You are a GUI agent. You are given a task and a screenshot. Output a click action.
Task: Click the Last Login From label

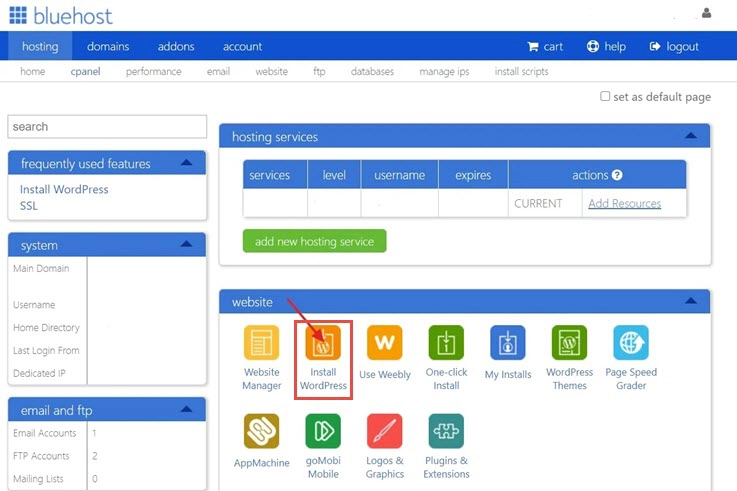point(46,351)
